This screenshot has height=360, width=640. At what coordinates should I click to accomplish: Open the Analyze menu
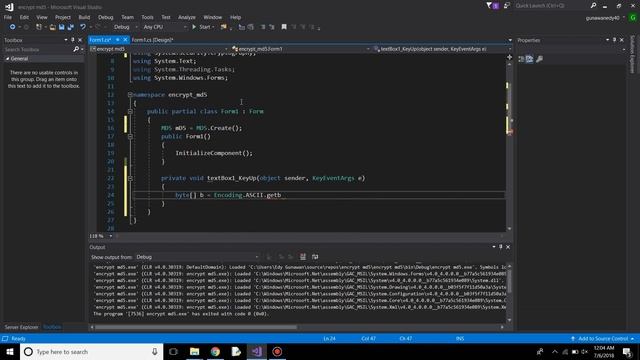[187, 17]
